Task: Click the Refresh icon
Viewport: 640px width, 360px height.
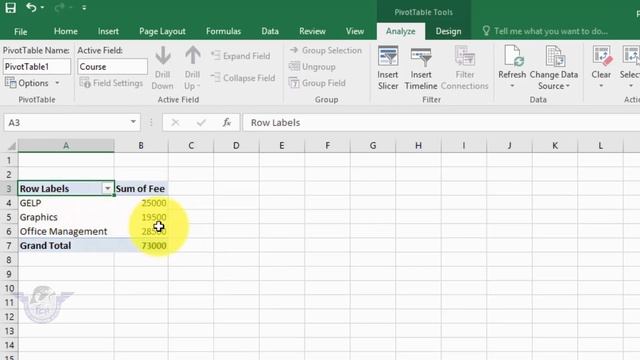Action: (512, 56)
